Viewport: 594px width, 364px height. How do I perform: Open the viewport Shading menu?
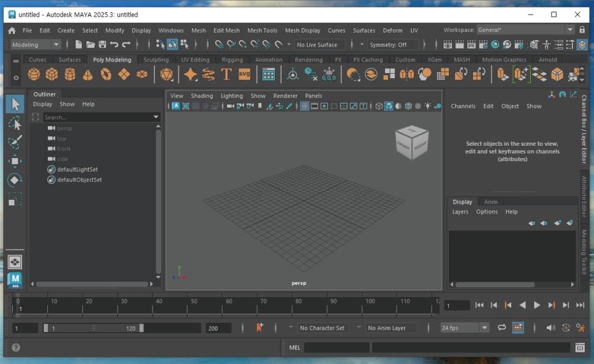[x=202, y=96]
